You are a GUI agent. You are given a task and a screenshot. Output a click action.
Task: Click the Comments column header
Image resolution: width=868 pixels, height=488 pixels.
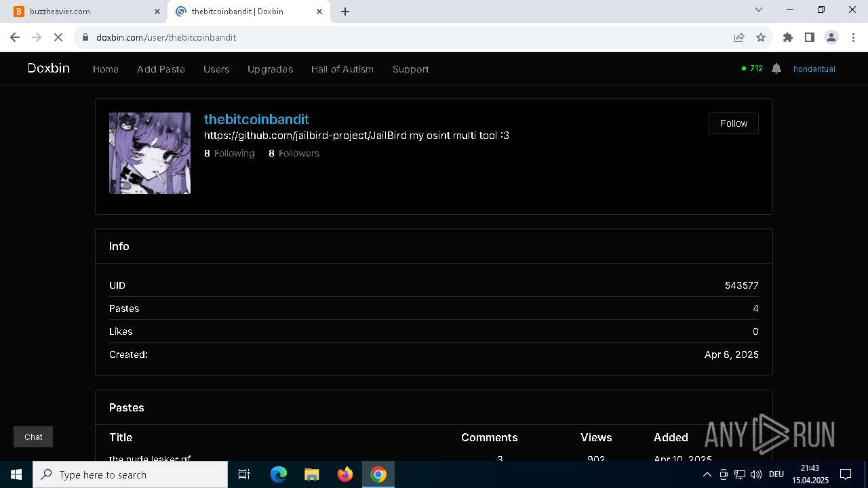point(489,437)
